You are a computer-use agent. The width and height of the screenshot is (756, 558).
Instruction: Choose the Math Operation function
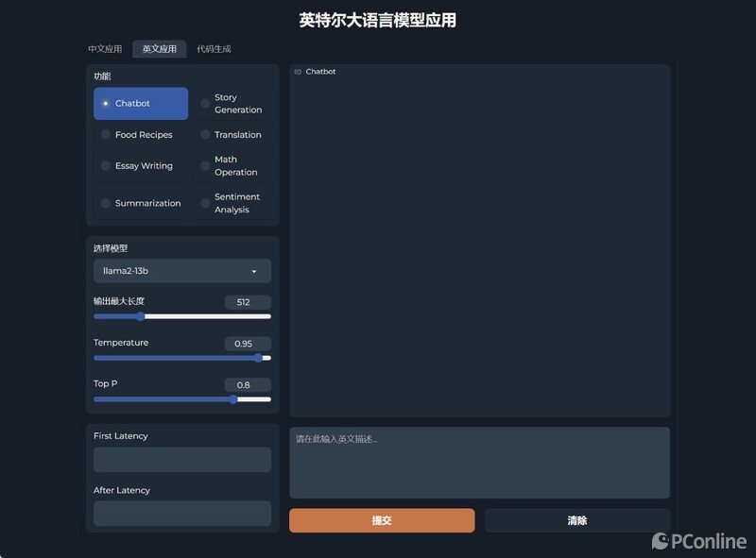tap(232, 166)
